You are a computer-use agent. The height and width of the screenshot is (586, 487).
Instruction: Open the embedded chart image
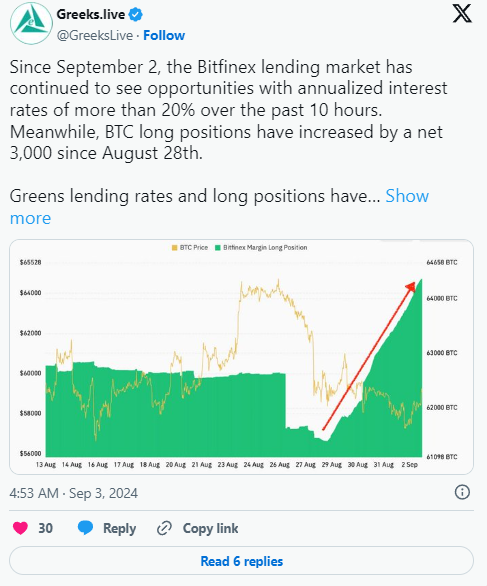[x=241, y=357]
